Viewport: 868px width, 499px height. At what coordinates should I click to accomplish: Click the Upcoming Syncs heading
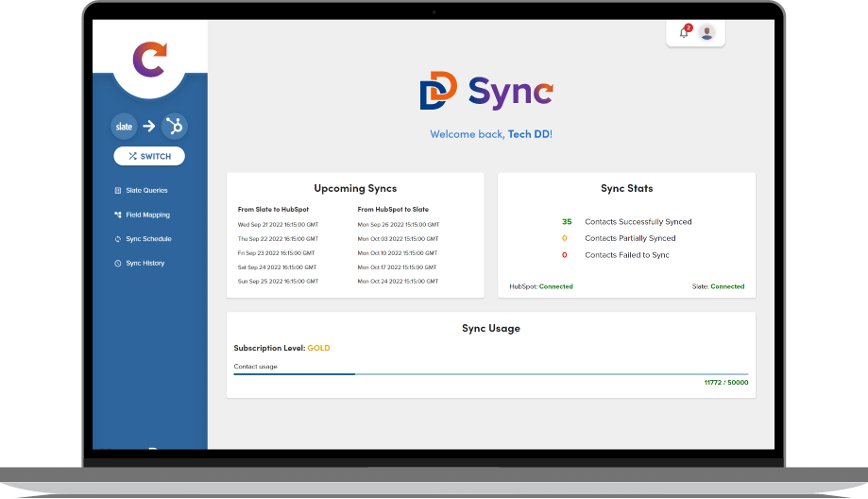[x=355, y=188]
